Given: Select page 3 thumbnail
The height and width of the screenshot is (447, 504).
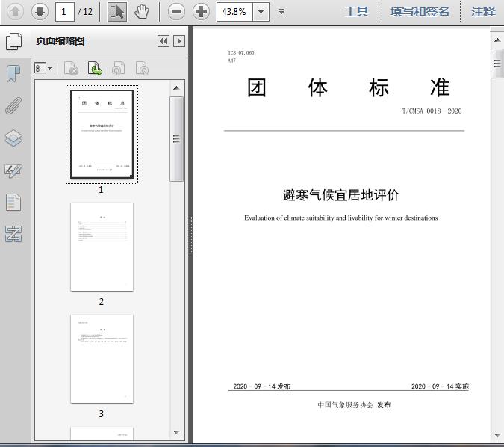Looking at the screenshot, I should 102,359.
